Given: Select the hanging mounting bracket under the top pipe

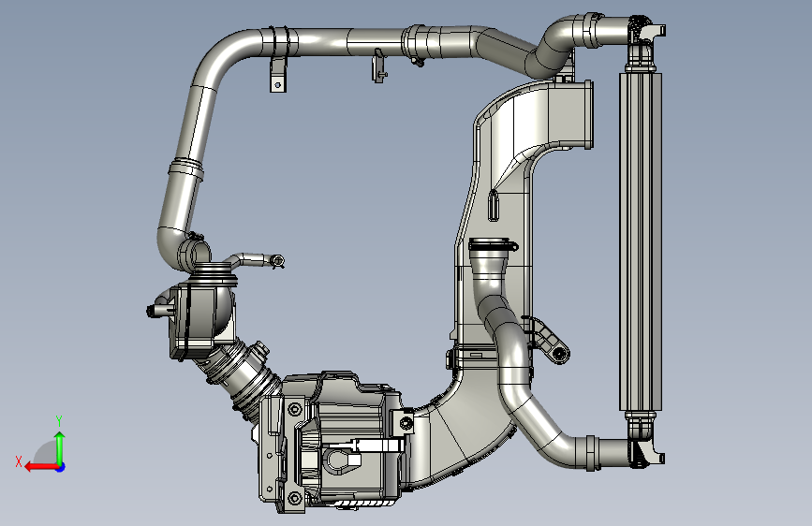Looking at the screenshot, I should coord(277,75).
